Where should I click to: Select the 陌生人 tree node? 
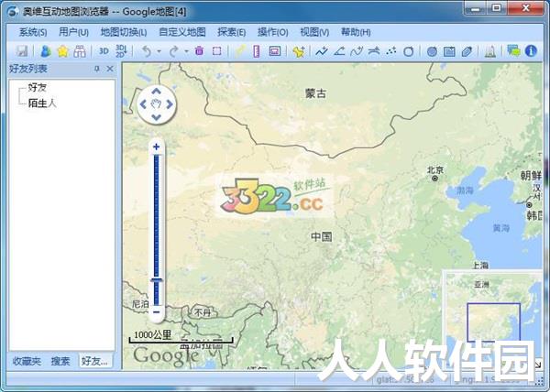pos(42,103)
